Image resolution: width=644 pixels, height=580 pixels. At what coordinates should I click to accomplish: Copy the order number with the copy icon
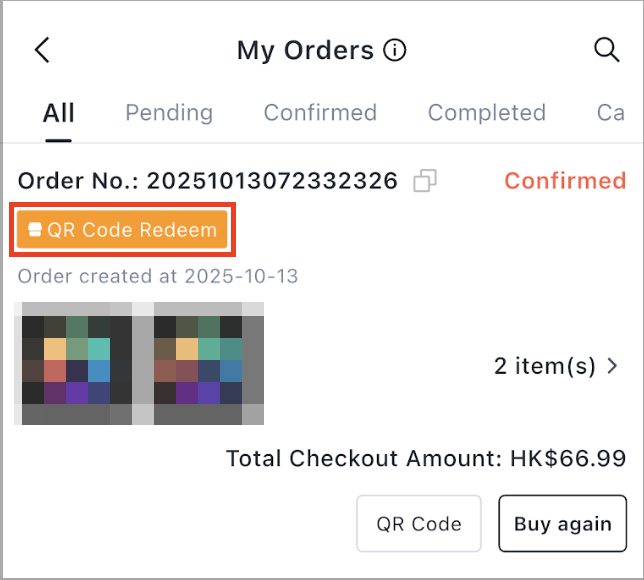click(425, 181)
